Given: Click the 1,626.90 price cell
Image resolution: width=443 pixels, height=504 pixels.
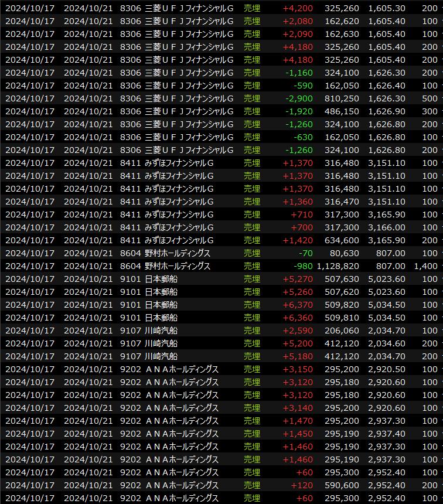Looking at the screenshot, I should (x=386, y=111).
